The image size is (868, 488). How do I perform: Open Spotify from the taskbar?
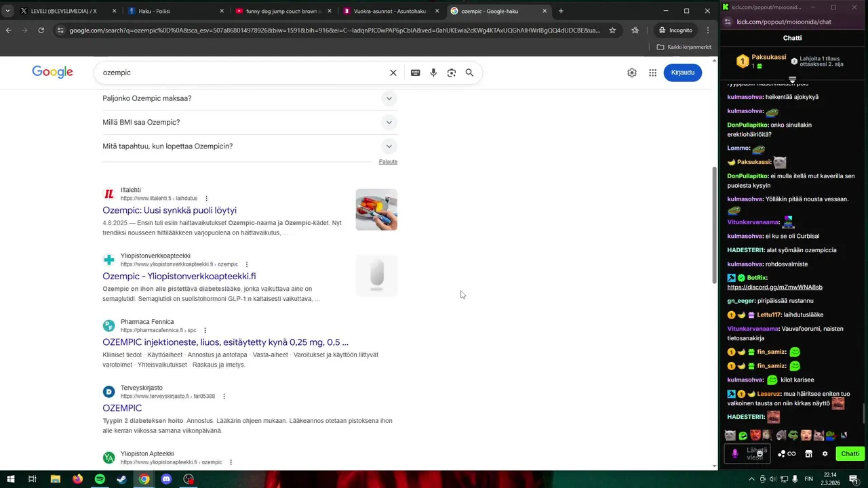pos(100,479)
